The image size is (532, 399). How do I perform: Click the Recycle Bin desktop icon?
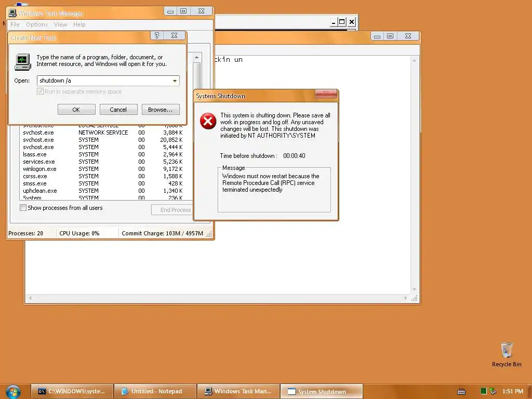pyautogui.click(x=507, y=354)
